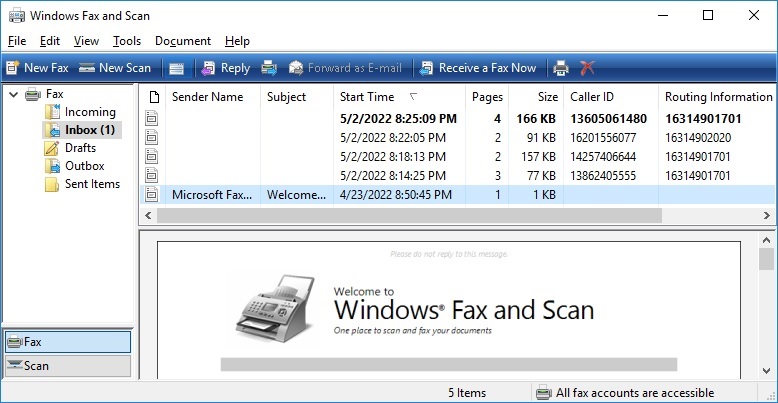Sort by the Caller ID column
The height and width of the screenshot is (403, 778).
[x=611, y=97]
